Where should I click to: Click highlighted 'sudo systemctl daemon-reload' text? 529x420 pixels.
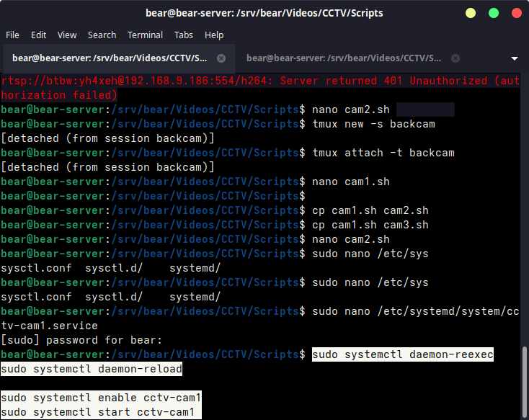pos(92,369)
